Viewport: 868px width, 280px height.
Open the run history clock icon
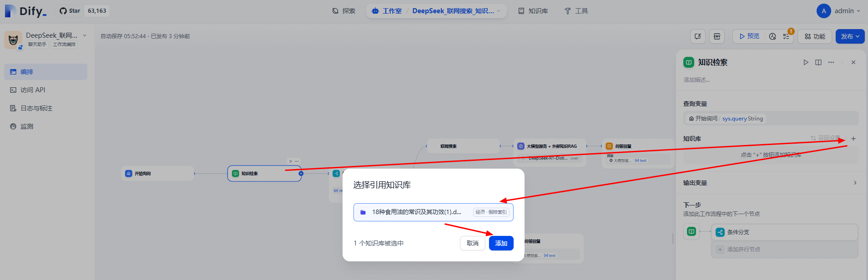[772, 36]
